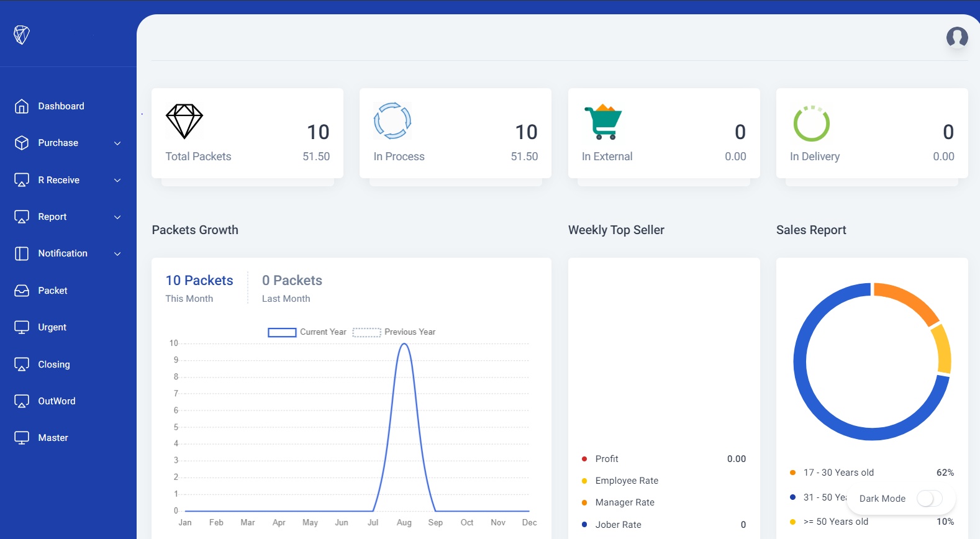This screenshot has width=980, height=539.
Task: Click the diamond logo in sidebar header
Action: pos(22,35)
